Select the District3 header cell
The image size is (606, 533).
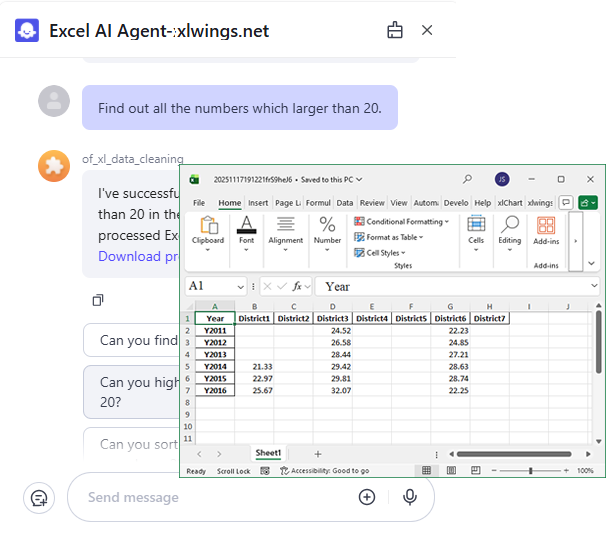tap(332, 318)
